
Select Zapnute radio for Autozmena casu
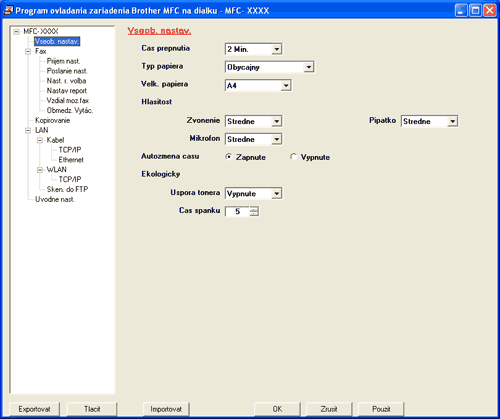point(229,157)
